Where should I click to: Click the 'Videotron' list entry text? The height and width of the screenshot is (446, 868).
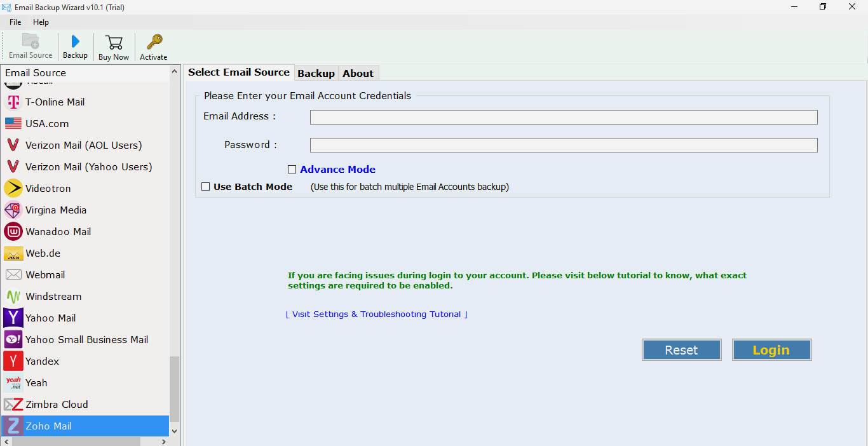(x=48, y=189)
